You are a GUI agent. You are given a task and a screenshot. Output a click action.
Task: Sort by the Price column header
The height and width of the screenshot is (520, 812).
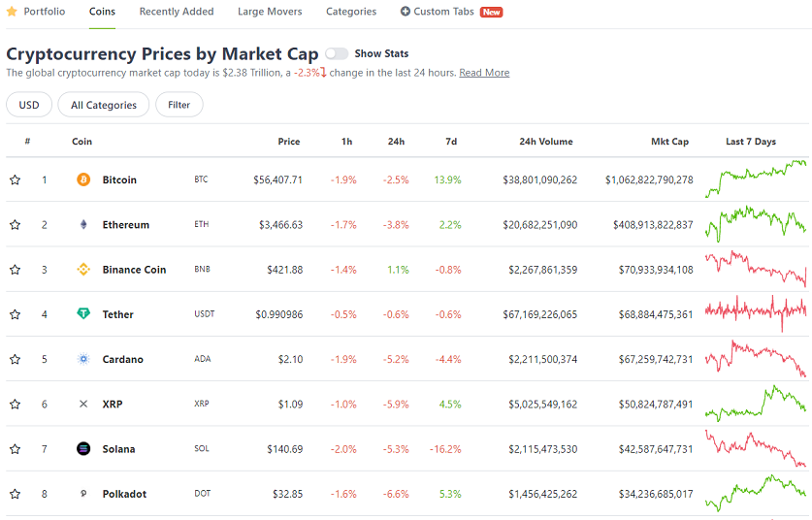(x=289, y=142)
